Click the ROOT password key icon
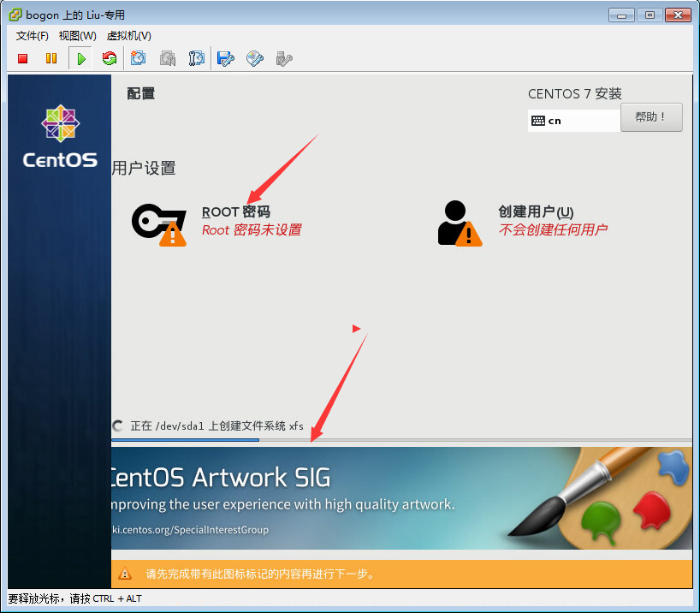Viewport: 700px width, 613px height. [159, 224]
